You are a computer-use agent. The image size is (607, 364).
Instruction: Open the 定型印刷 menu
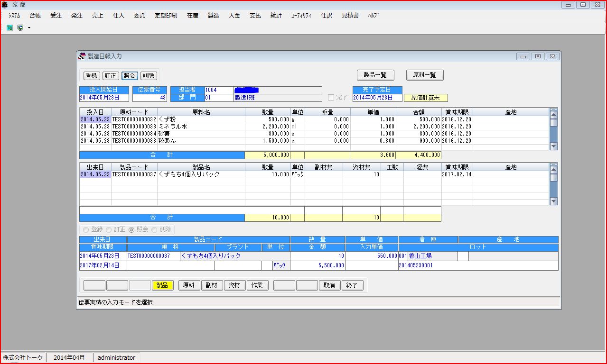point(166,16)
